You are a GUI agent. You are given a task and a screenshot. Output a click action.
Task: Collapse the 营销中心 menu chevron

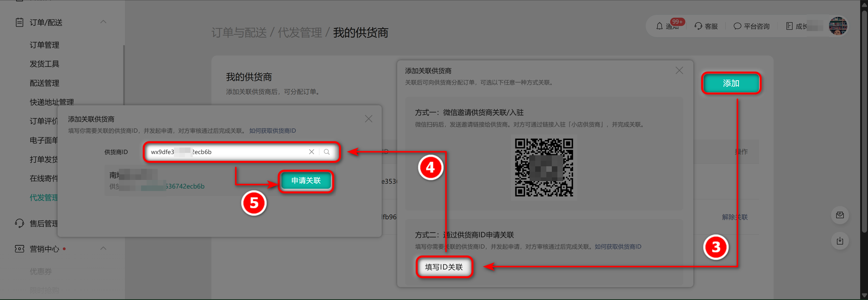(103, 249)
